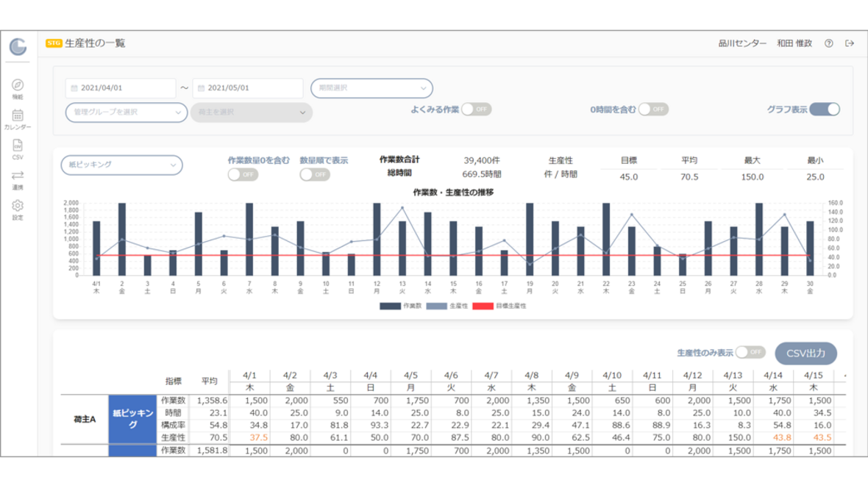Toggle 目標生産性 series in chart legend
868x488 pixels.
(499, 306)
